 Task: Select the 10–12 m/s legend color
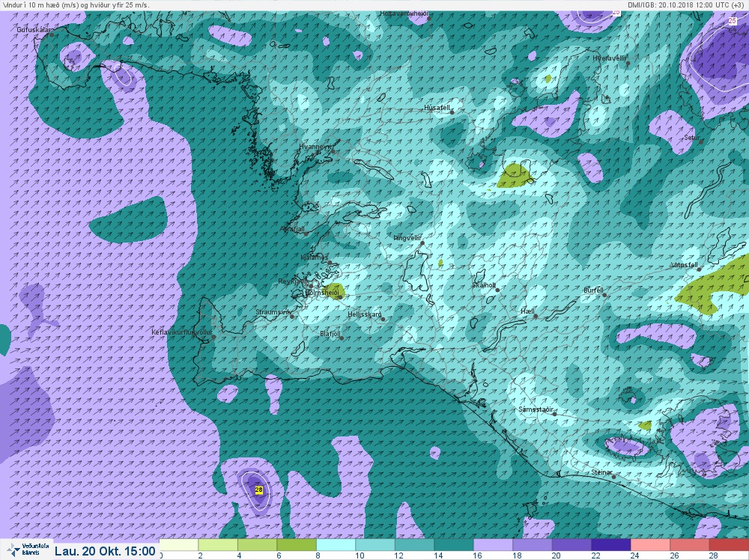click(375, 545)
